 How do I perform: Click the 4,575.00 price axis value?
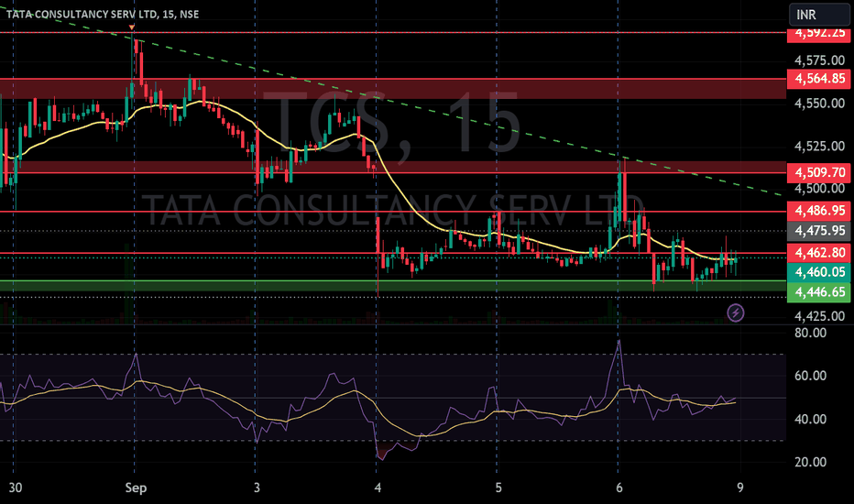click(x=820, y=60)
